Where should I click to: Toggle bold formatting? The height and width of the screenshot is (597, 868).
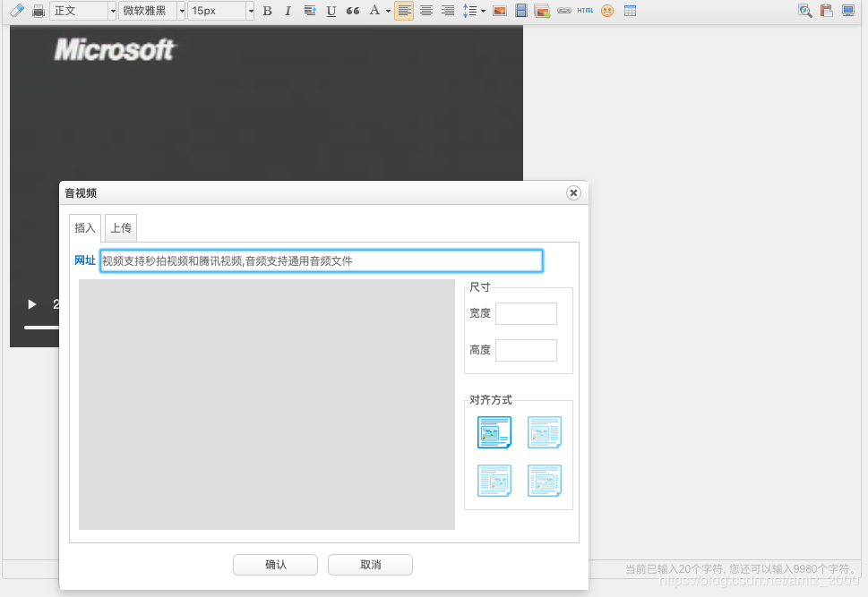pyautogui.click(x=267, y=11)
